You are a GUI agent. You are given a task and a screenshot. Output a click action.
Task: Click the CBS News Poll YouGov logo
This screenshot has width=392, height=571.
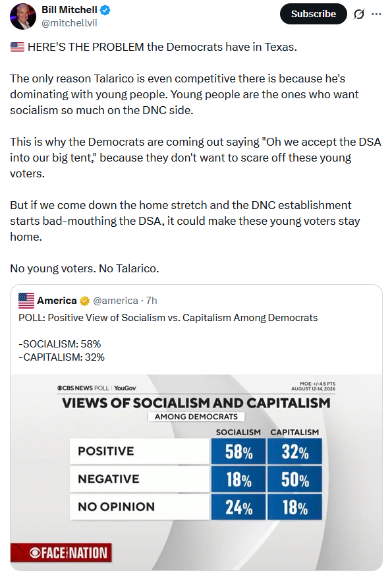point(96,388)
